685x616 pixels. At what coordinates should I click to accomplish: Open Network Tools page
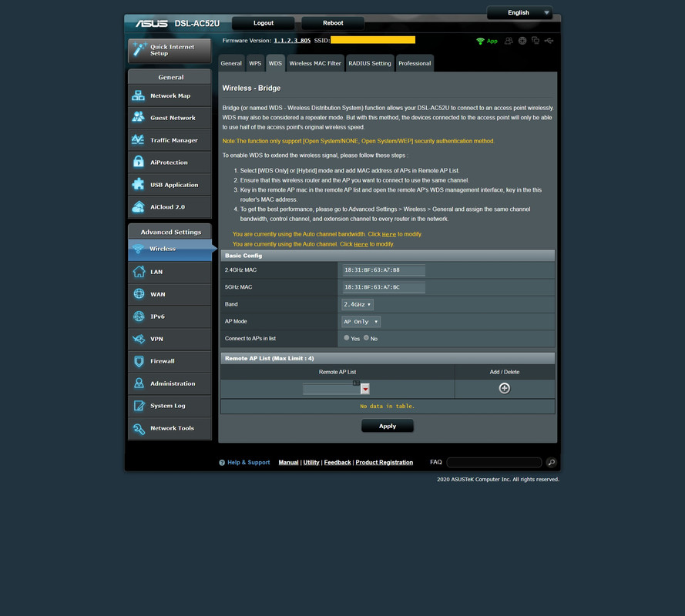coord(170,428)
